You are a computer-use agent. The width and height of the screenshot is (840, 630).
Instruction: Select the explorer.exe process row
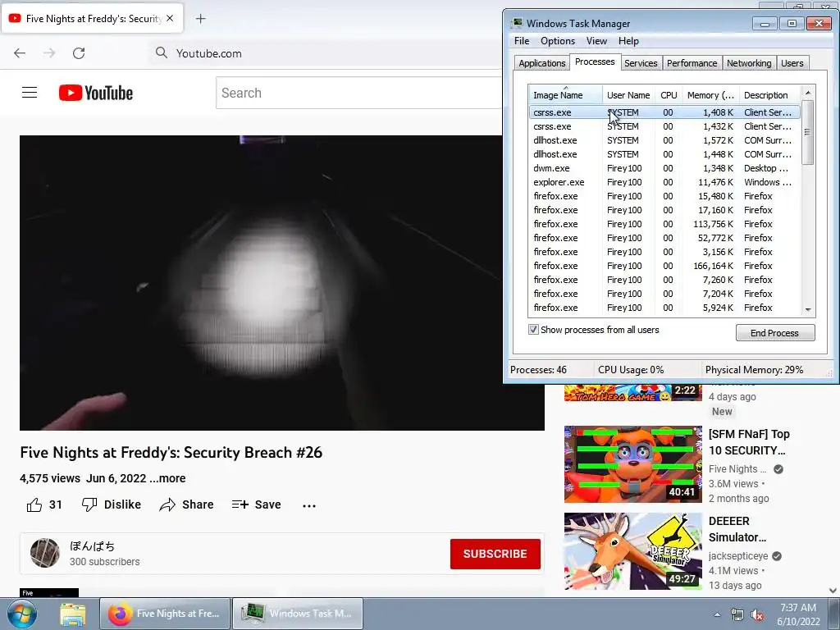[x=664, y=182]
